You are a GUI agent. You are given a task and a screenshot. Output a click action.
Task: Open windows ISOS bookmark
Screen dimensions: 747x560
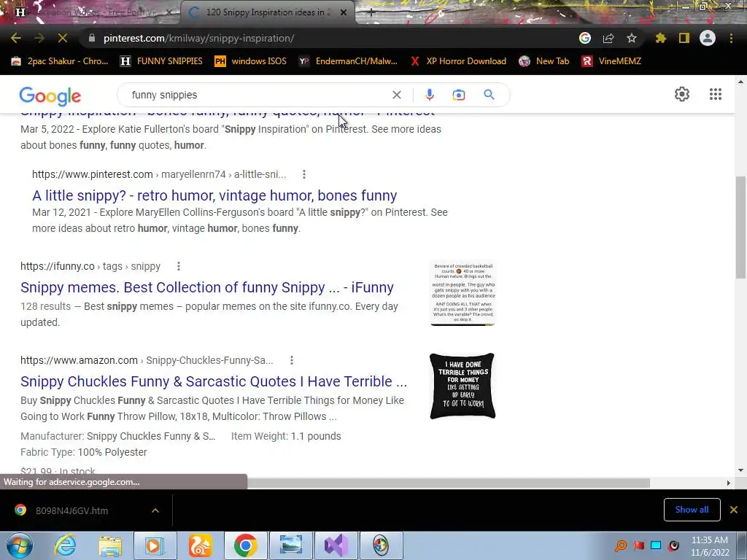251,61
